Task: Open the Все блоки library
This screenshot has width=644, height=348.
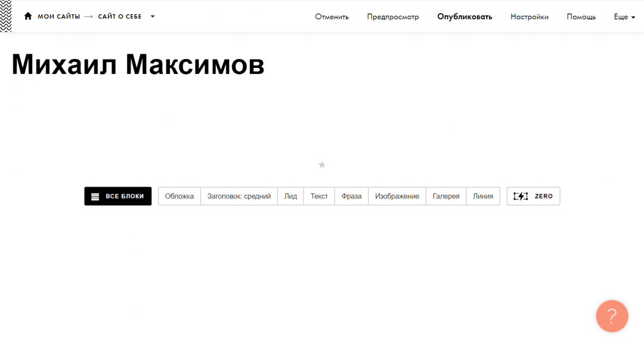Action: click(118, 196)
